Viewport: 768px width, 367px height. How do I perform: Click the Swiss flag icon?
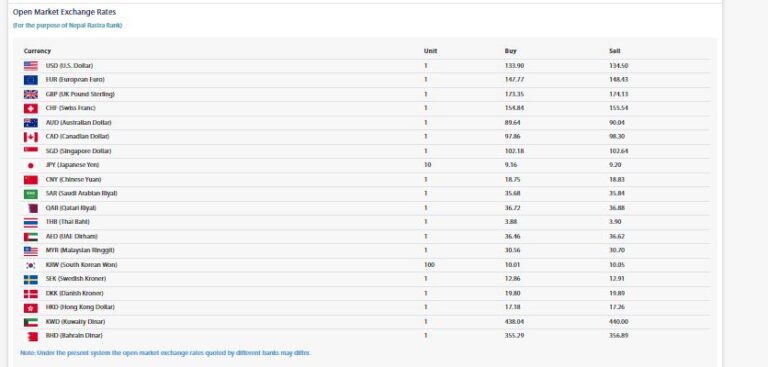[x=30, y=108]
